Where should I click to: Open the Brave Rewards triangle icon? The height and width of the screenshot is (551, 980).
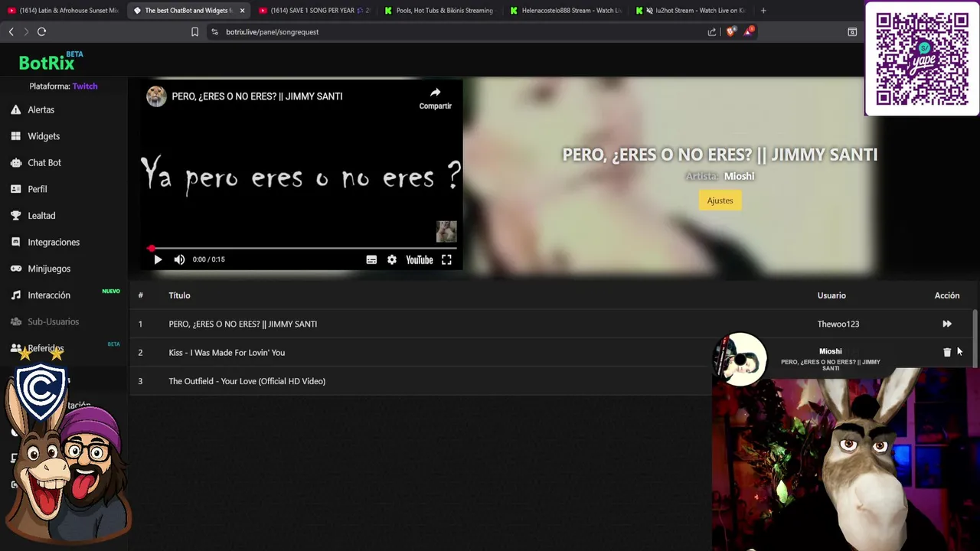(749, 31)
